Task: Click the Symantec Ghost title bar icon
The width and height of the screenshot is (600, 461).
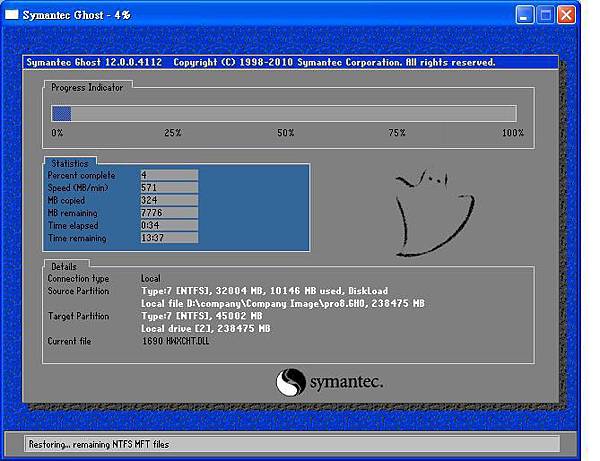Action: 12,15
